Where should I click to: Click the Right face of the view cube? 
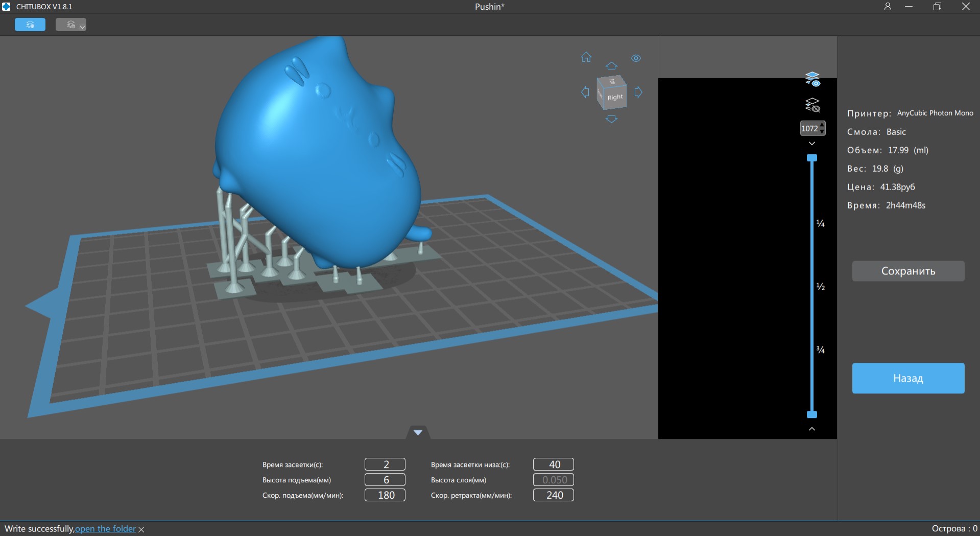click(x=615, y=97)
